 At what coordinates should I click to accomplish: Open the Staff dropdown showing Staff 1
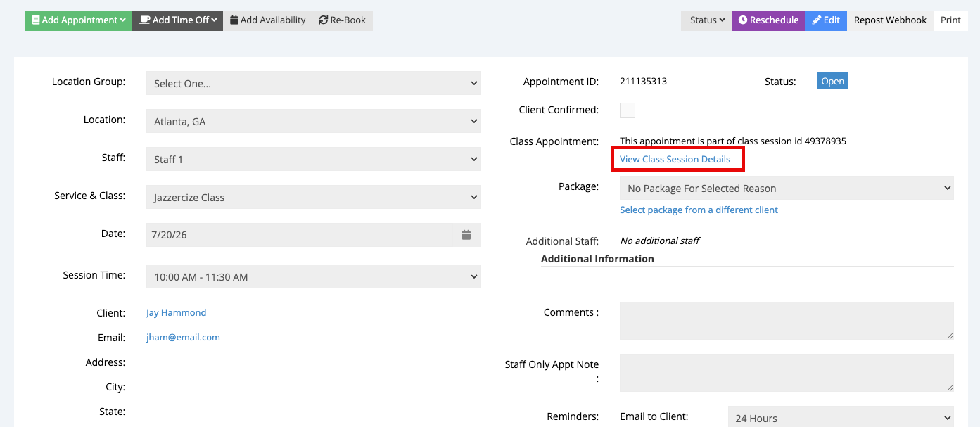point(313,159)
